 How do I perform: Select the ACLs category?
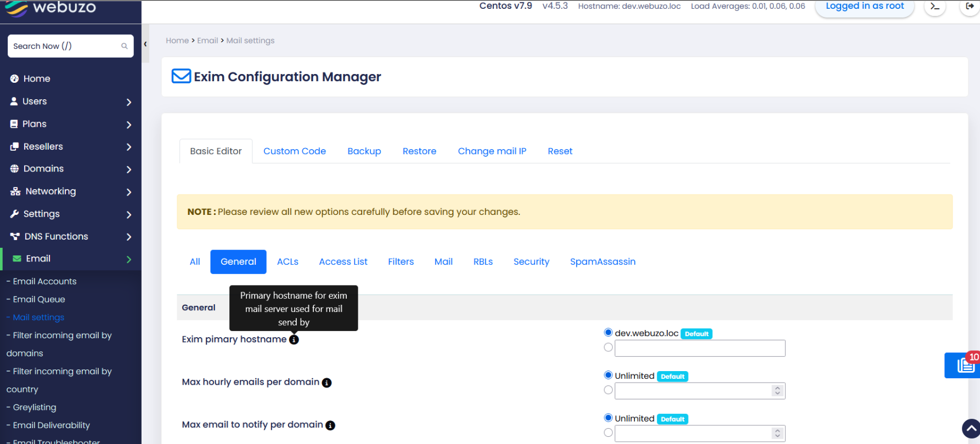(x=288, y=262)
